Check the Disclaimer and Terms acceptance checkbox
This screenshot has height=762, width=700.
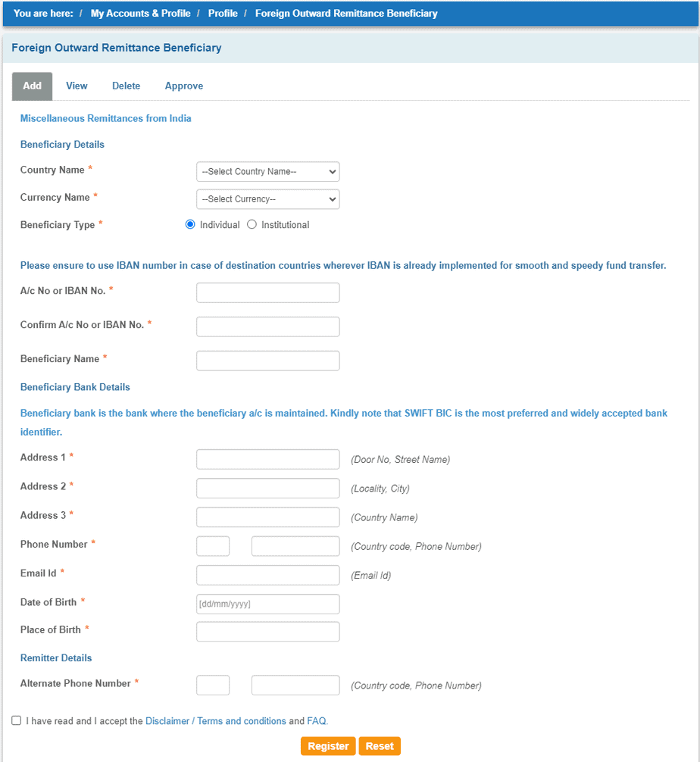[x=16, y=720]
